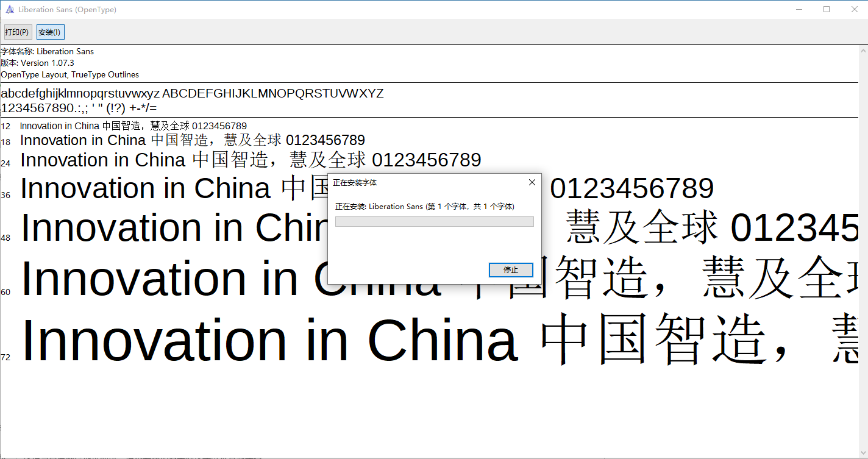
Task: Click the digits and punctuation sample line
Action: pos(79,108)
